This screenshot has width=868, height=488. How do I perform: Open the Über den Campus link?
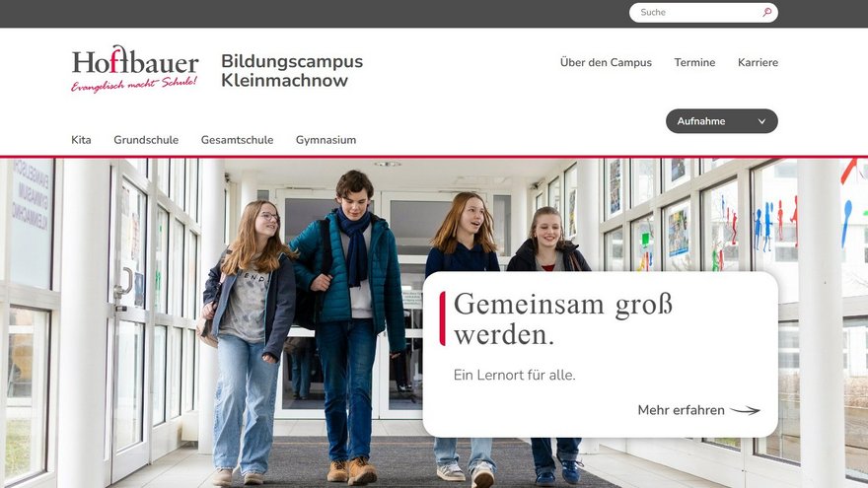[606, 62]
